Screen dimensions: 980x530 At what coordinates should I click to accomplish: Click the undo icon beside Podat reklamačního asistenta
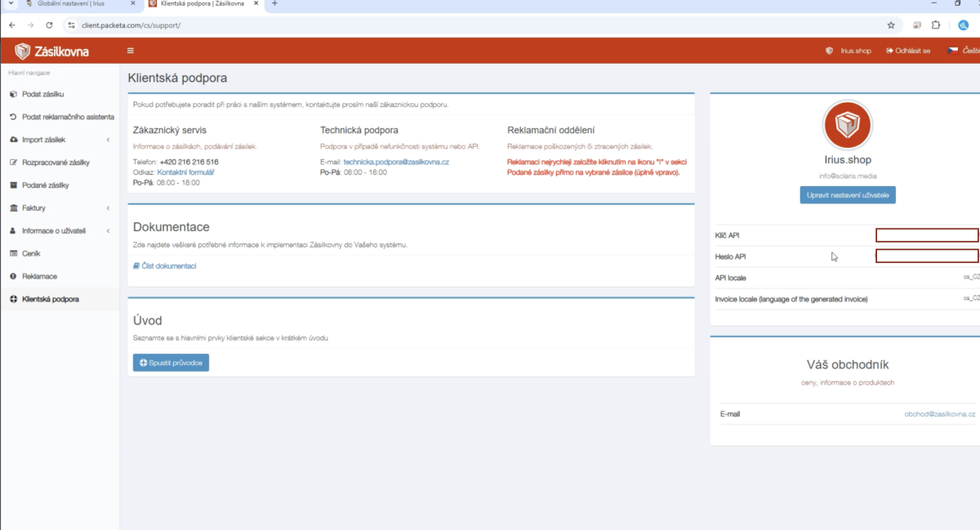coord(13,117)
